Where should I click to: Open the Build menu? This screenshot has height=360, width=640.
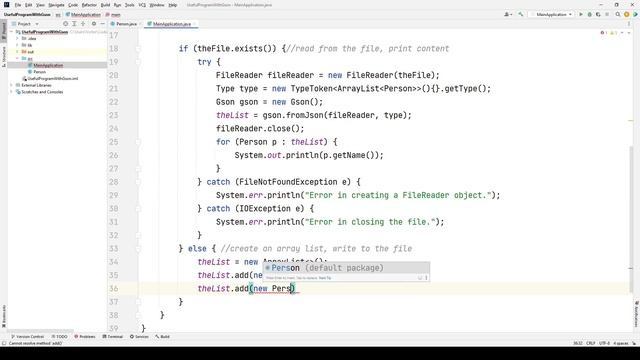[105, 5]
